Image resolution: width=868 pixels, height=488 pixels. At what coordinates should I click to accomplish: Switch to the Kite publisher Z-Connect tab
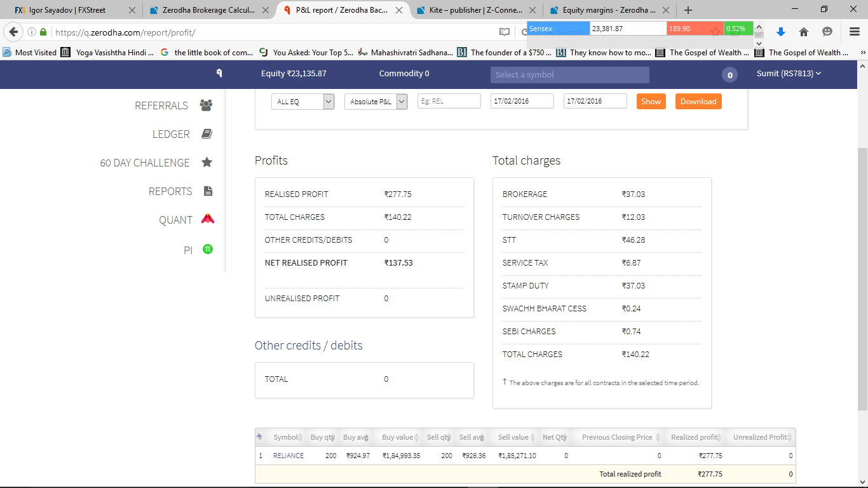[x=477, y=10]
